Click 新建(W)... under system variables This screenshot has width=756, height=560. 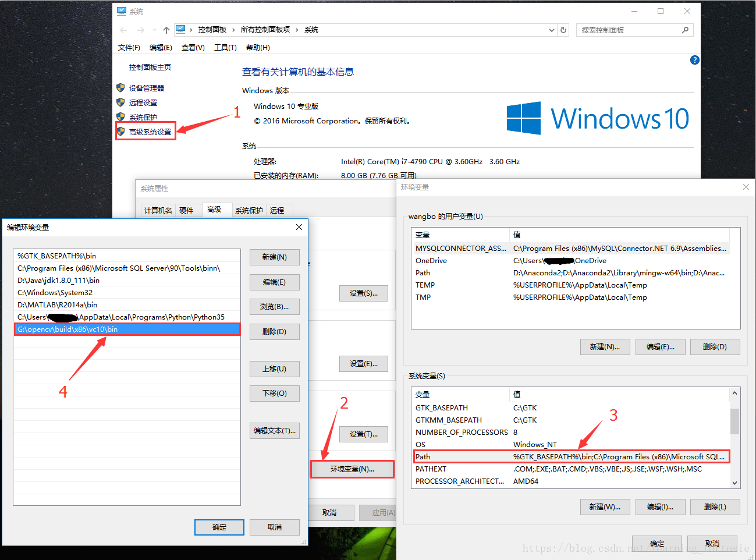(x=605, y=507)
